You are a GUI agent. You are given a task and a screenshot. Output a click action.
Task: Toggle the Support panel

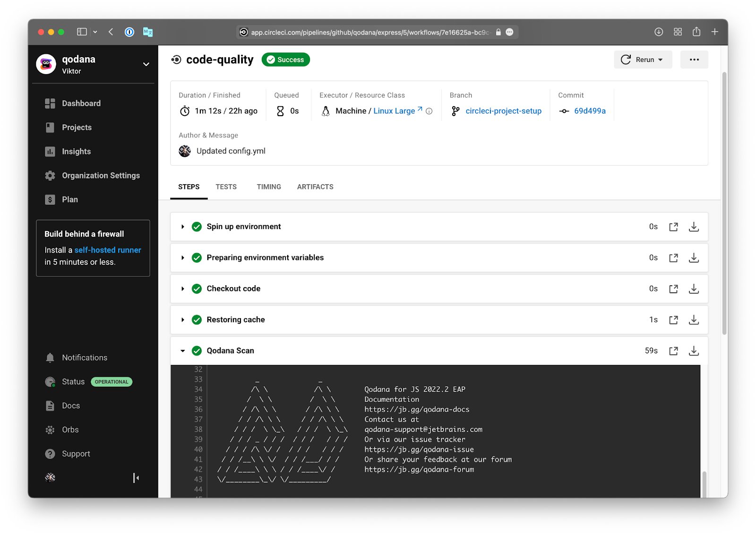pyautogui.click(x=76, y=453)
